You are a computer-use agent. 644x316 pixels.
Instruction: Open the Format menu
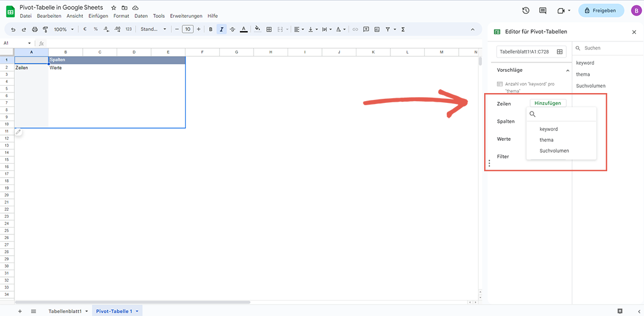click(x=121, y=16)
